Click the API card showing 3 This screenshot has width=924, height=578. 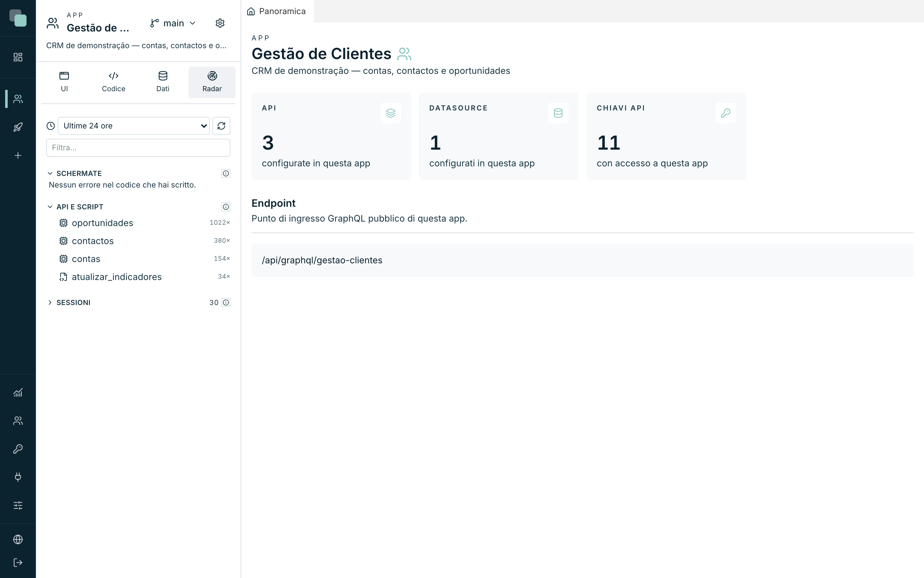click(331, 136)
